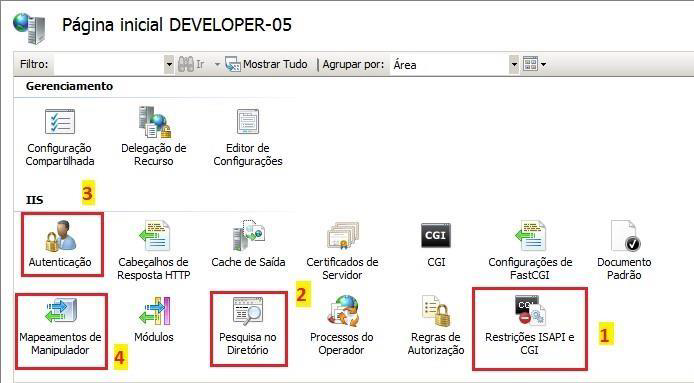Open Agrupar por dropdown arrow

click(x=514, y=65)
